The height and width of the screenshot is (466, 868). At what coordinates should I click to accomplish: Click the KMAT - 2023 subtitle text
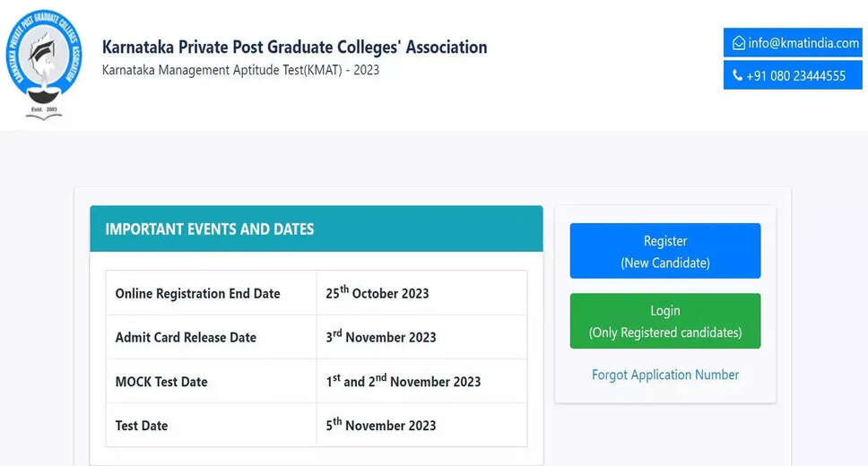240,70
